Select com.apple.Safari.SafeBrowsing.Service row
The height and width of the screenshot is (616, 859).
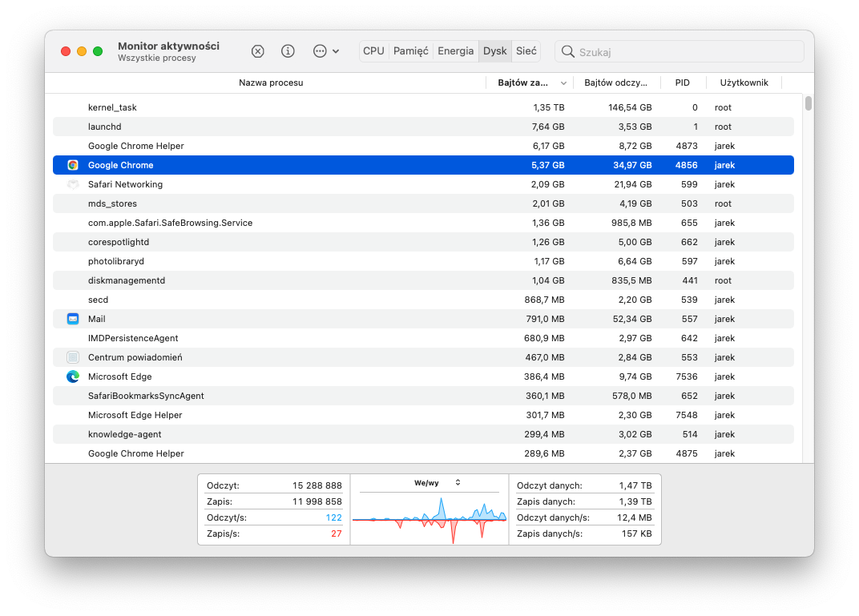coord(423,223)
